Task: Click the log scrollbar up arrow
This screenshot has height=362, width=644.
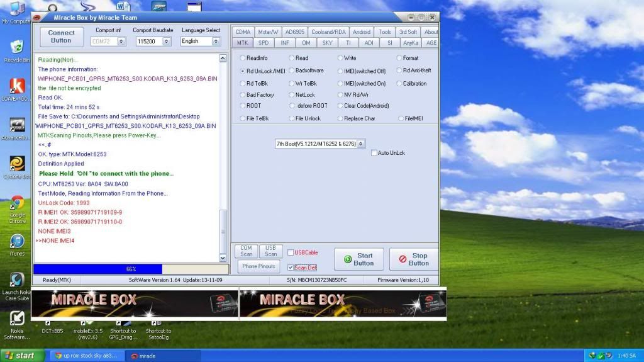Action: click(223, 59)
